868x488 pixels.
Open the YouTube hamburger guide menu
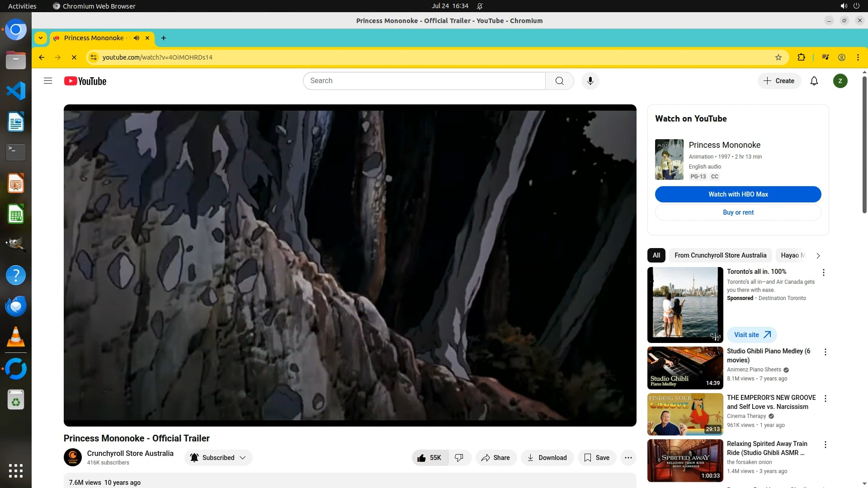click(48, 81)
